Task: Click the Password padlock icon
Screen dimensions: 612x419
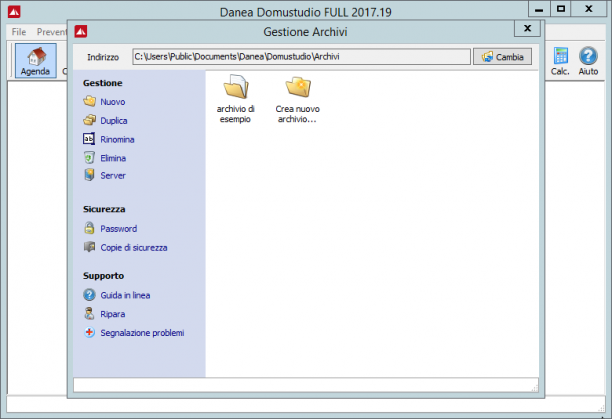Action: pyautogui.click(x=89, y=228)
